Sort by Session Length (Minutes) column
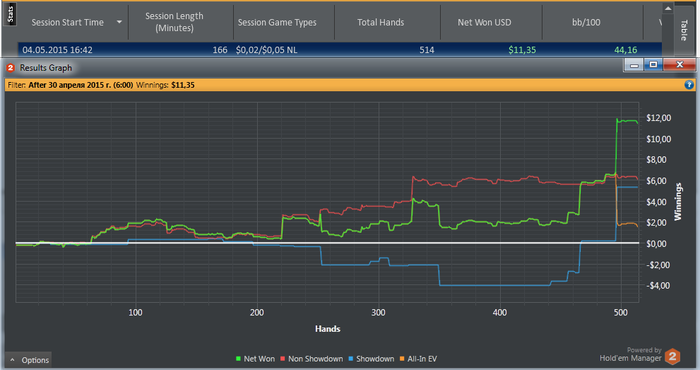This screenshot has height=370, width=700. tap(174, 22)
